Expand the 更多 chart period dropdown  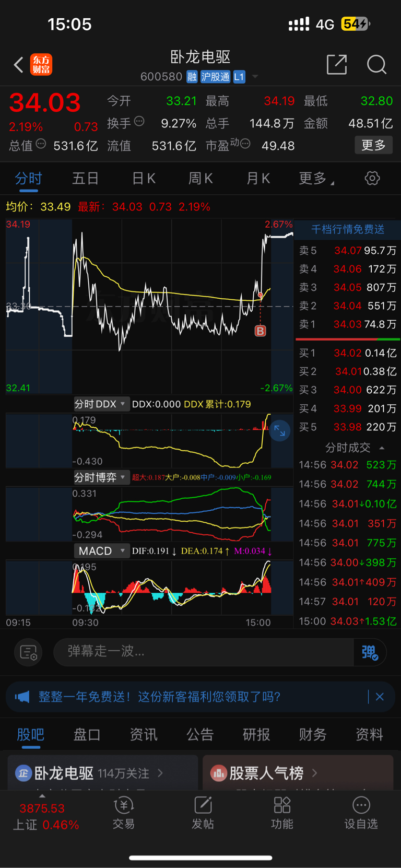(x=316, y=179)
